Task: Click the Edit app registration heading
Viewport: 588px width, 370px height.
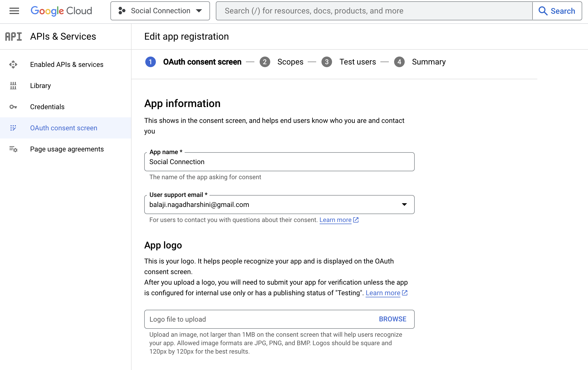Action: 186,36
